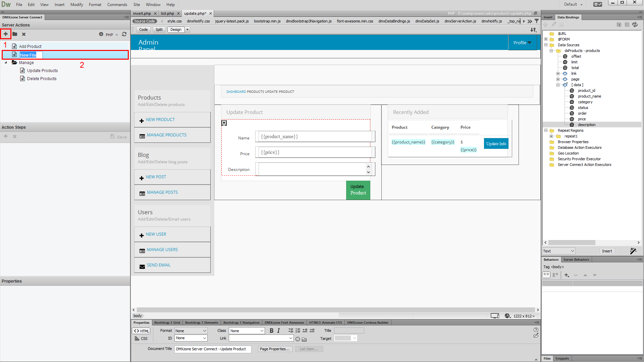Screen dimensions: 644x362
Task: Select the Update Products server action
Action: click(42, 71)
